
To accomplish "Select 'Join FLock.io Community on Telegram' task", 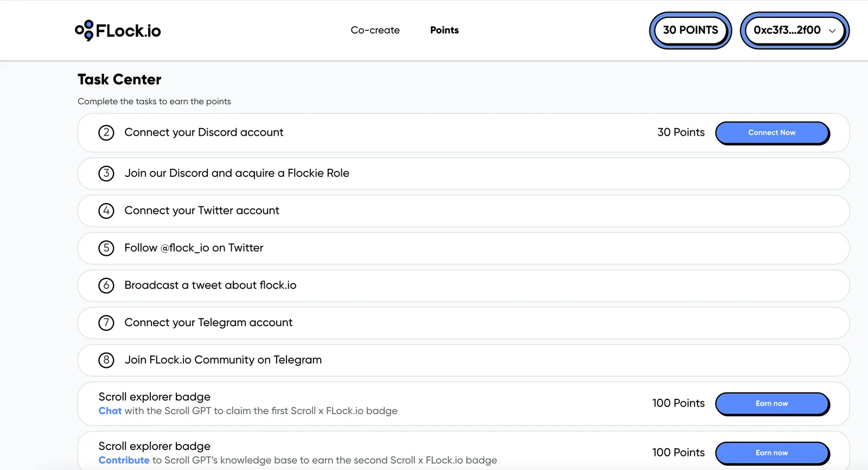I will coord(223,360).
